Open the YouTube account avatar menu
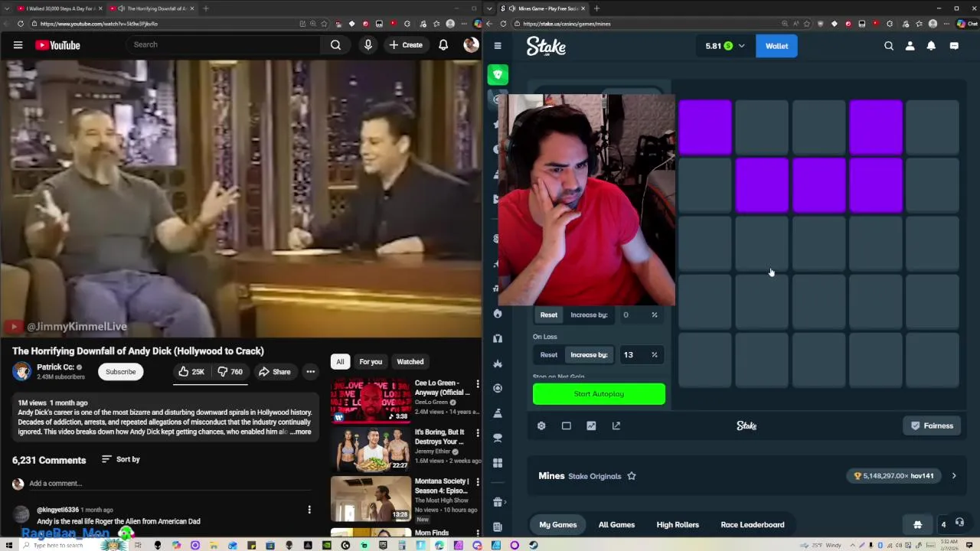Image resolution: width=980 pixels, height=551 pixels. coord(471,45)
